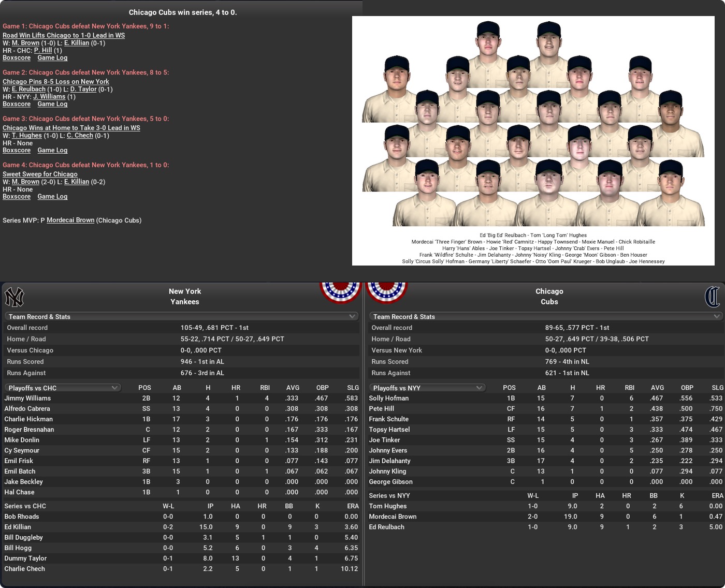Click the Yankees panel patriotic bunting emblem
The width and height of the screenshot is (725, 588).
click(340, 292)
